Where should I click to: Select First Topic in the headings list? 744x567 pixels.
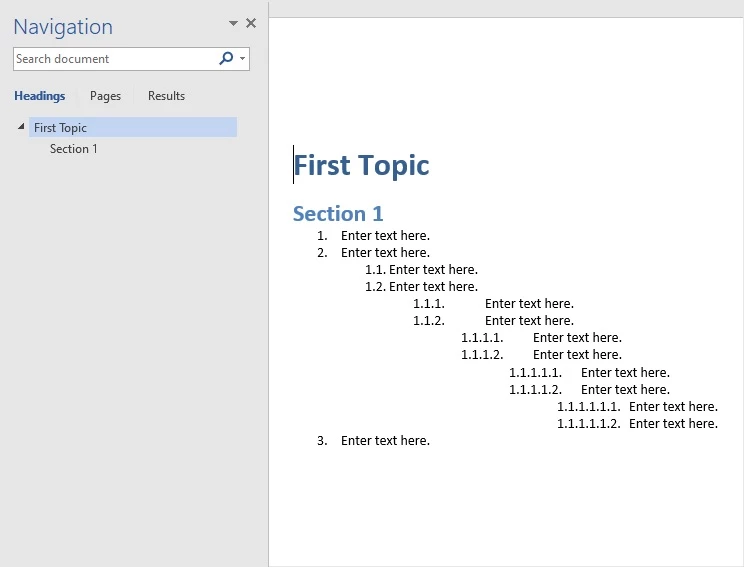133,128
